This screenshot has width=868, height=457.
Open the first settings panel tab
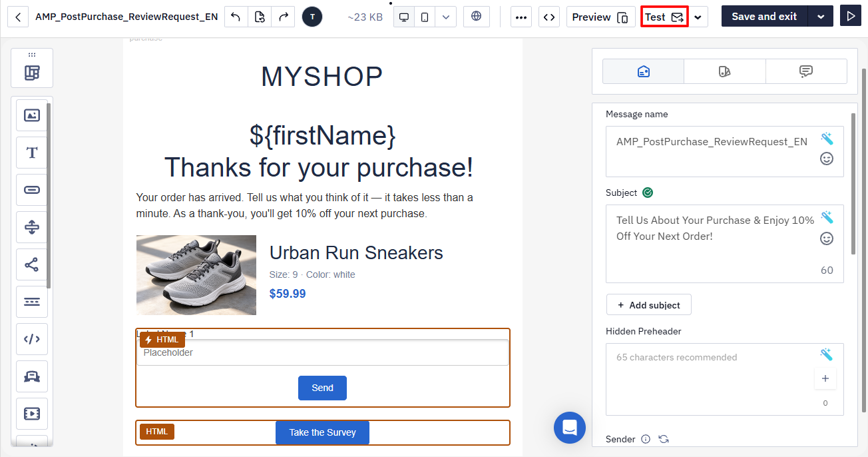click(x=643, y=71)
